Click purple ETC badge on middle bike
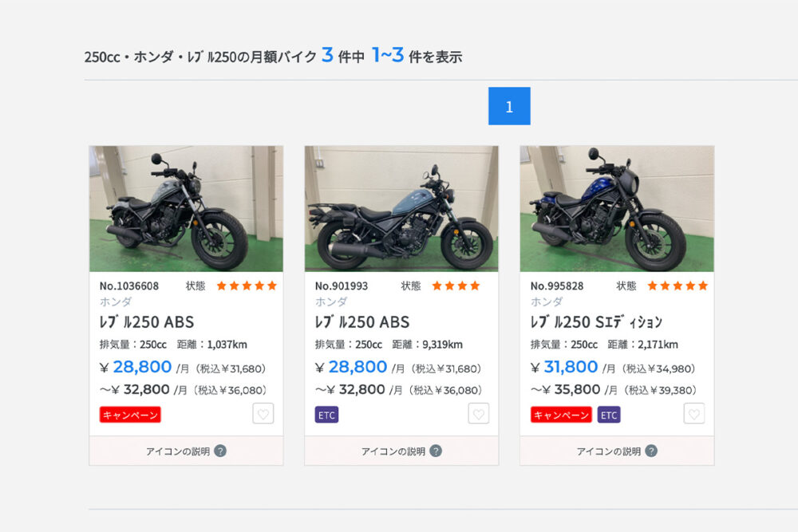The width and height of the screenshot is (798, 532). (x=326, y=415)
